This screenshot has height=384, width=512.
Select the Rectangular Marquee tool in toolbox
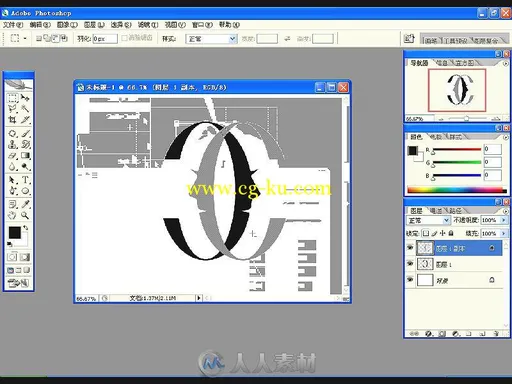[13, 98]
